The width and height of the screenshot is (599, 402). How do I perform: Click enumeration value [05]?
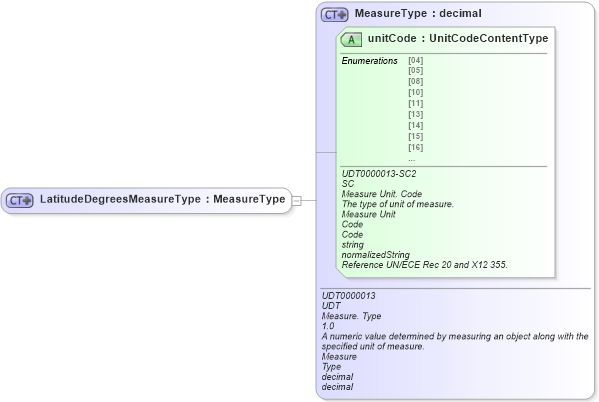[x=416, y=71]
